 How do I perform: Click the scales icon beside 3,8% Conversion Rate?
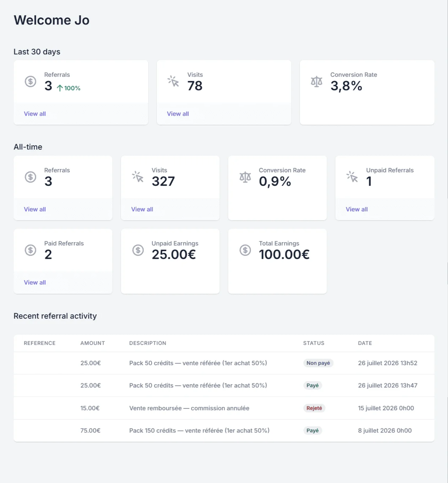pos(316,81)
